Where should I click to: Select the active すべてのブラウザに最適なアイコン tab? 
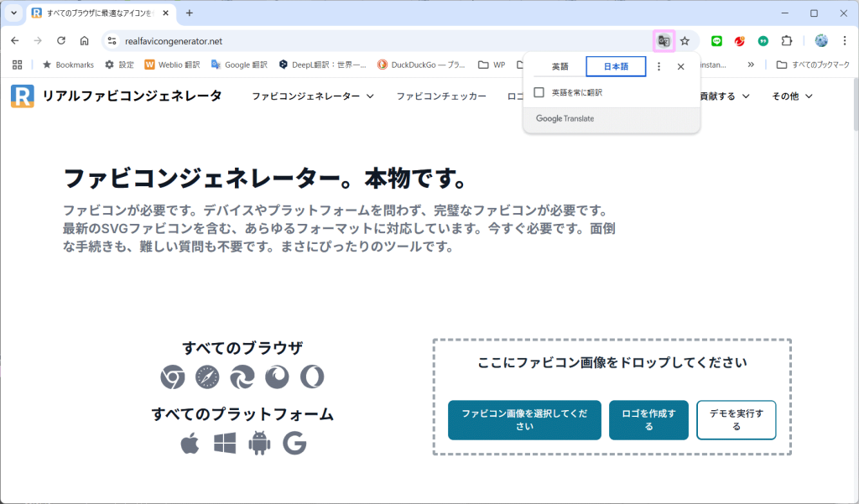click(x=102, y=13)
